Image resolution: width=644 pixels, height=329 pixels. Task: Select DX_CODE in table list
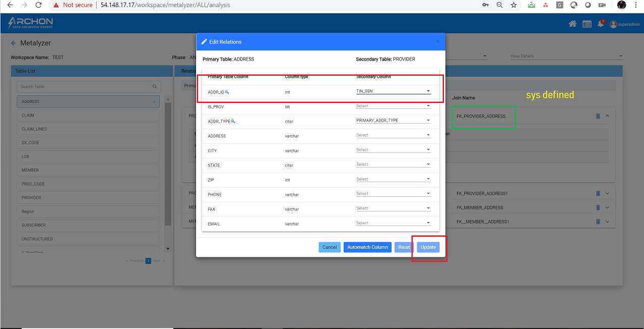88,143
